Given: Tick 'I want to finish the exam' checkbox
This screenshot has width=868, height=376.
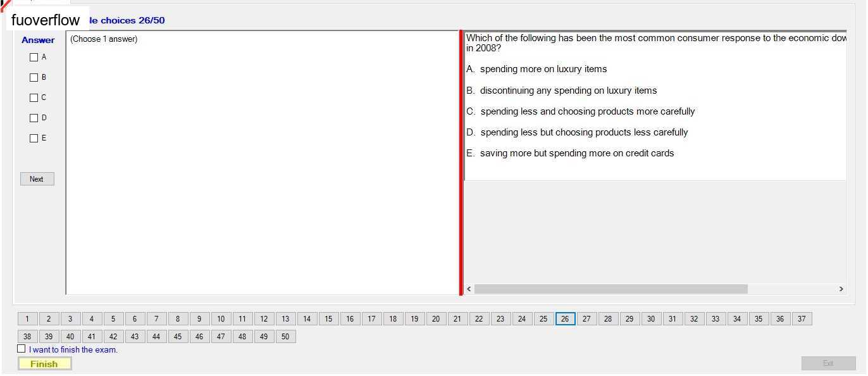Looking at the screenshot, I should (x=22, y=349).
